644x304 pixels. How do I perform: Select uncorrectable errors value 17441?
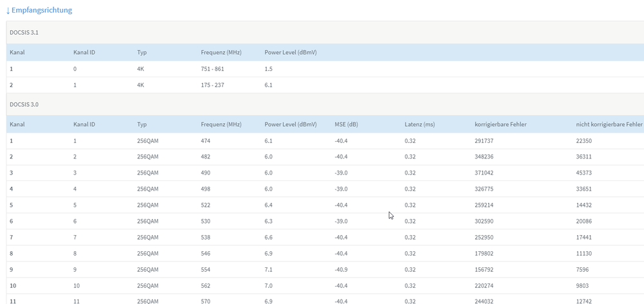pyautogui.click(x=584, y=237)
